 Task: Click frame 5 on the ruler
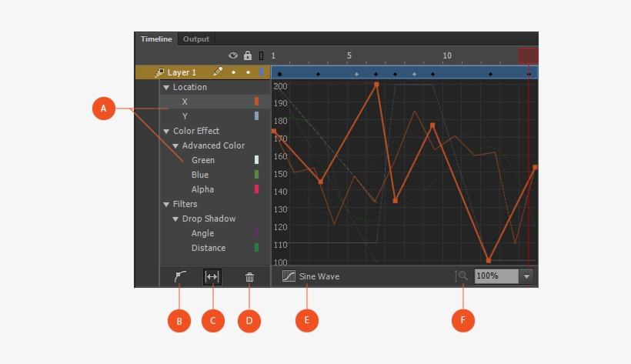(x=349, y=55)
